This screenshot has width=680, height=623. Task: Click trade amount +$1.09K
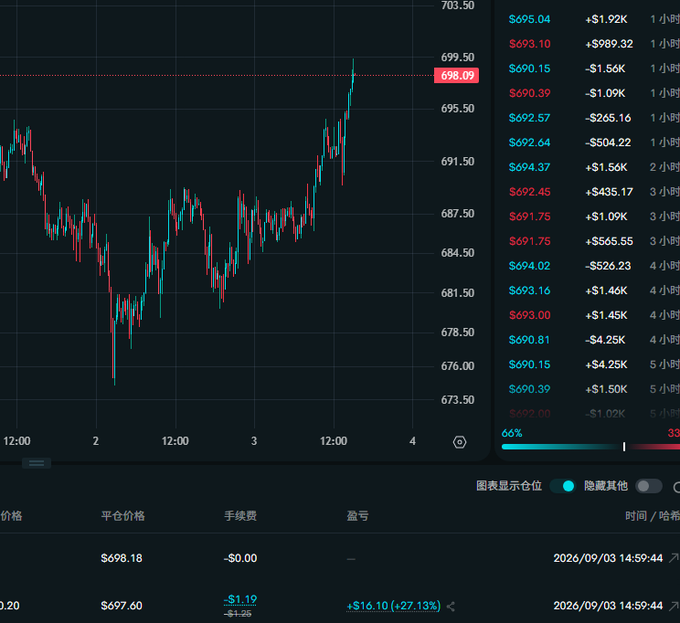[x=606, y=216]
